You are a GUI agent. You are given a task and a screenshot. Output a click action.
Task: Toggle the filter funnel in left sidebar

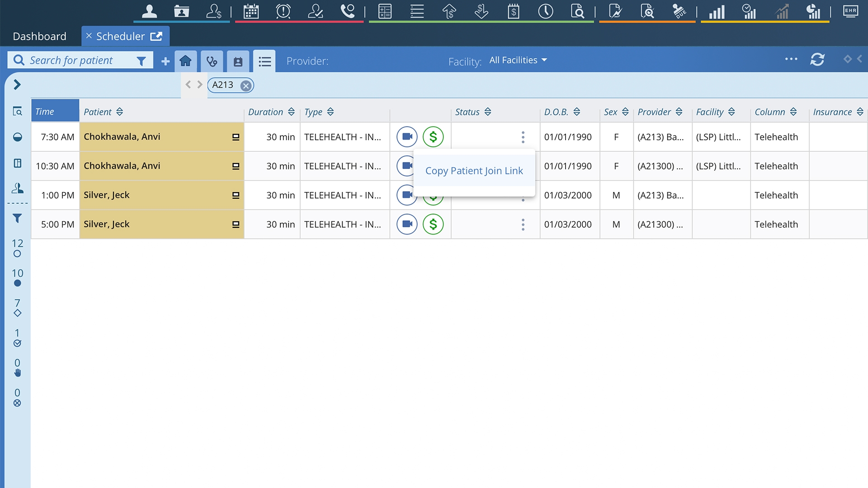(x=17, y=218)
